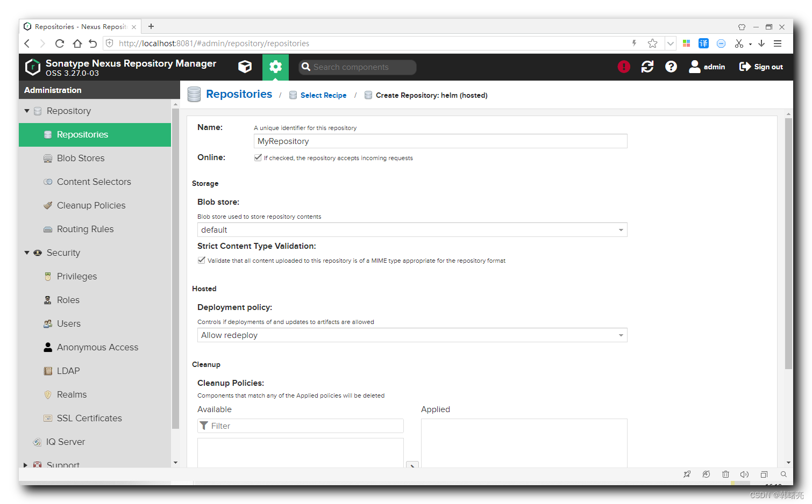Open Blob Stores in the sidebar
Viewport: 812px width, 504px height.
(x=95, y=159)
